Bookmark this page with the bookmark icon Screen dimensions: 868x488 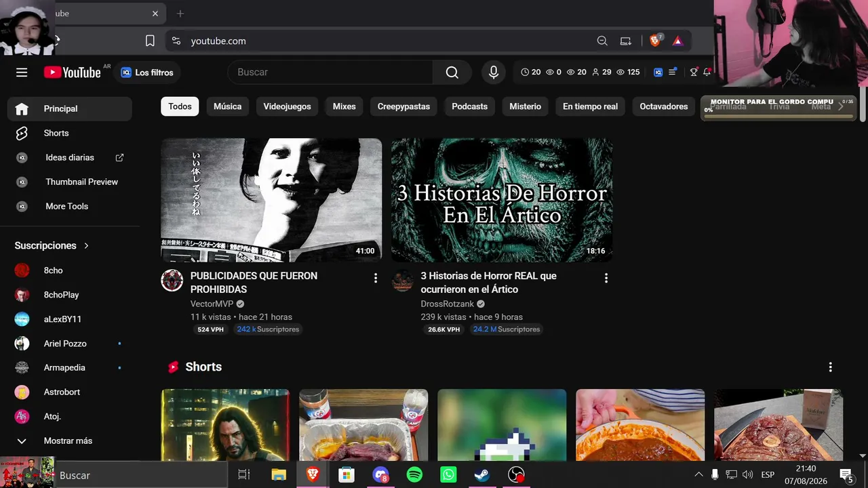pyautogui.click(x=150, y=41)
